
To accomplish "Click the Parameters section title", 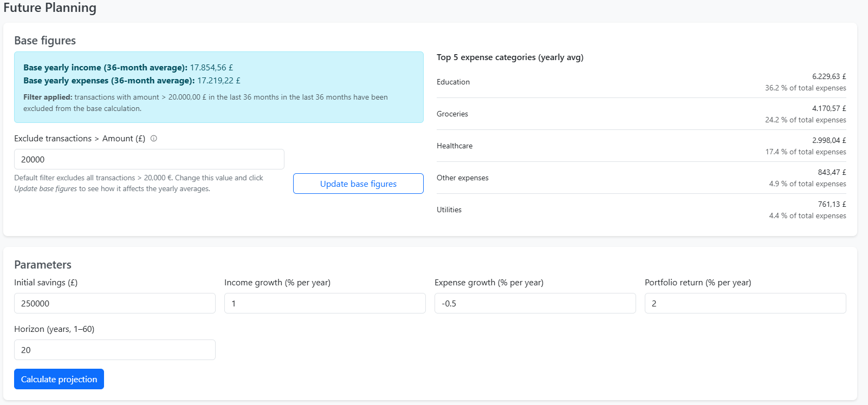I will click(43, 265).
